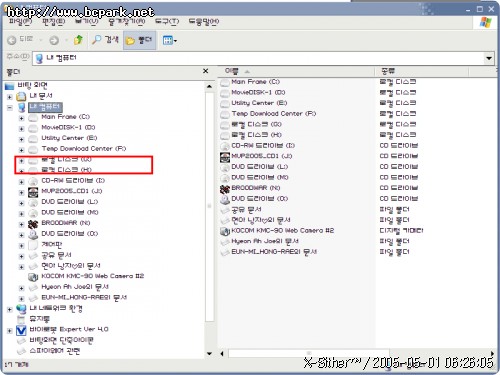The image size is (500, 375).
Task: Click 로컬 디스크 (H:) icon in file list
Action: pos(225,136)
